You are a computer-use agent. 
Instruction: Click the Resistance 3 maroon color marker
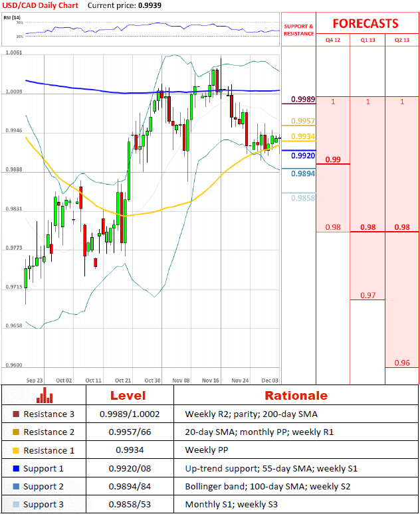[17, 414]
